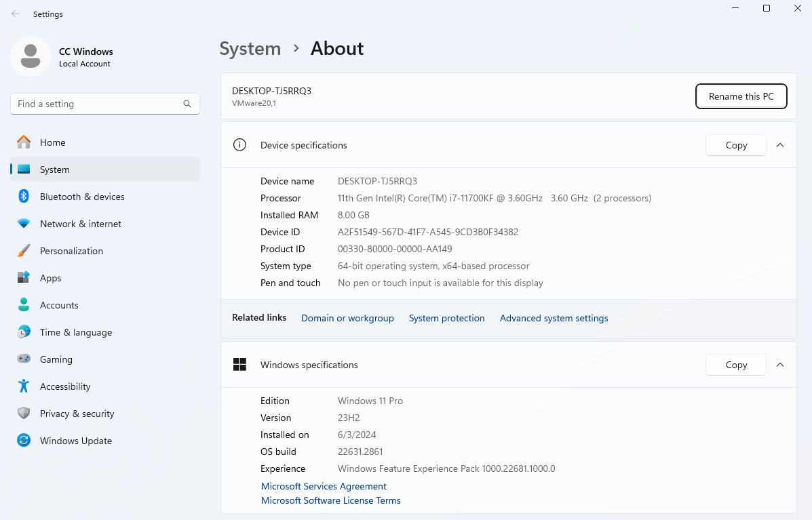This screenshot has width=812, height=520.
Task: Open System protection link
Action: click(x=447, y=318)
